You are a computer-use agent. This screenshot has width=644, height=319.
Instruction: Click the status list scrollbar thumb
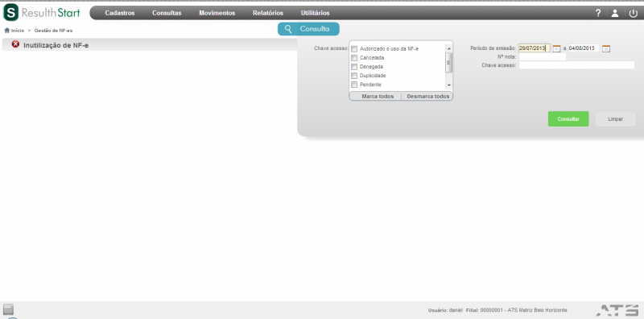[449, 63]
